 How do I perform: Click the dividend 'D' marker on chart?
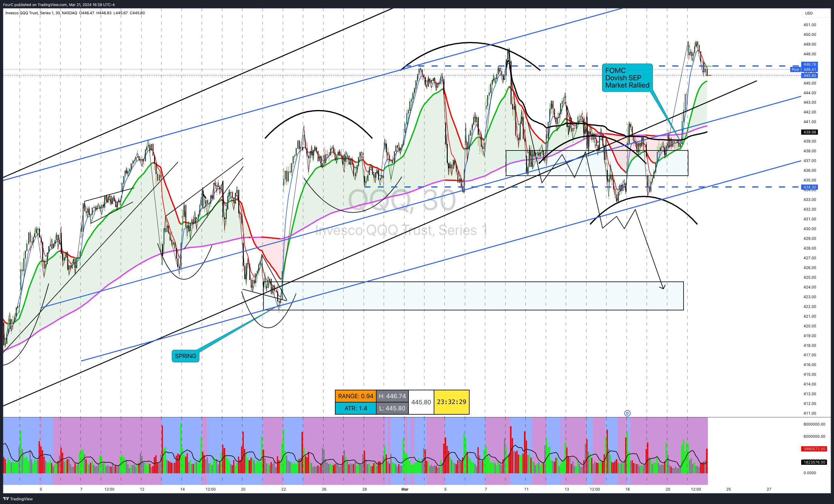coord(627,413)
